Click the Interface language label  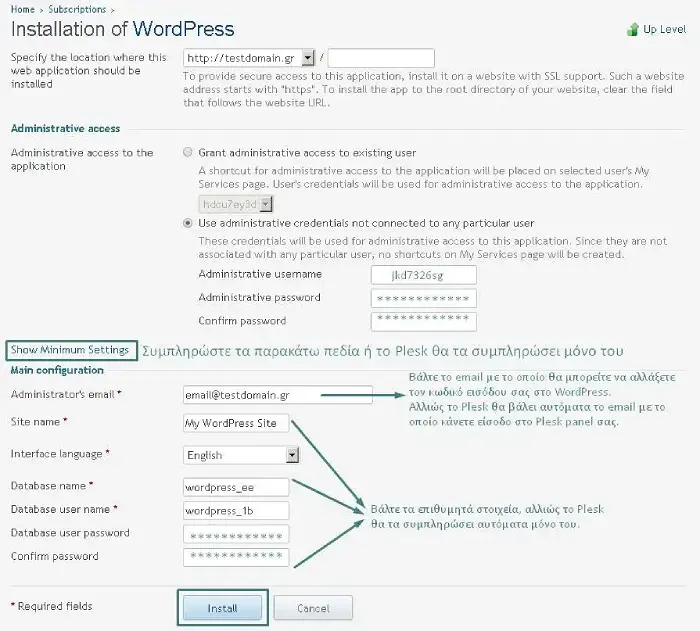[x=57, y=454]
